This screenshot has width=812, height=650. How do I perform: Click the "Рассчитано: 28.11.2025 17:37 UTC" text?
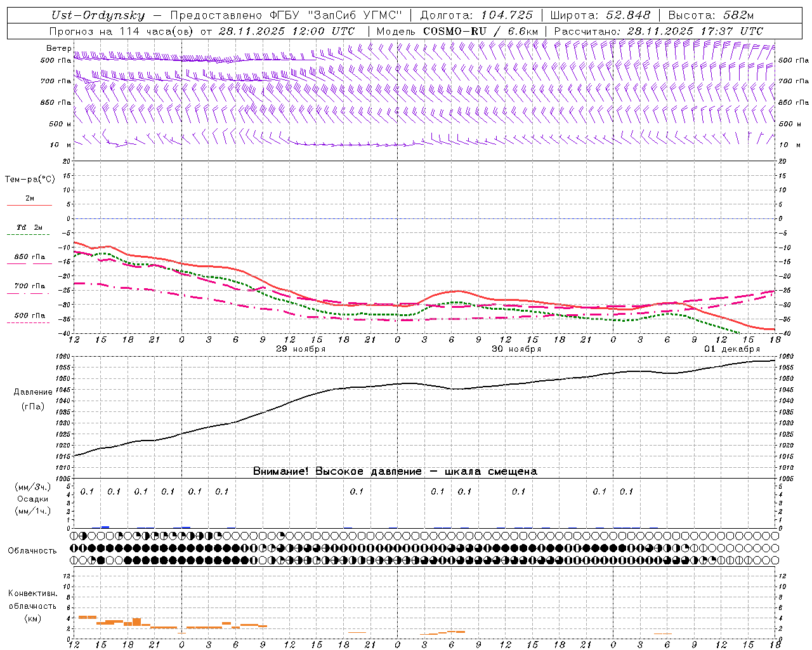point(658,31)
